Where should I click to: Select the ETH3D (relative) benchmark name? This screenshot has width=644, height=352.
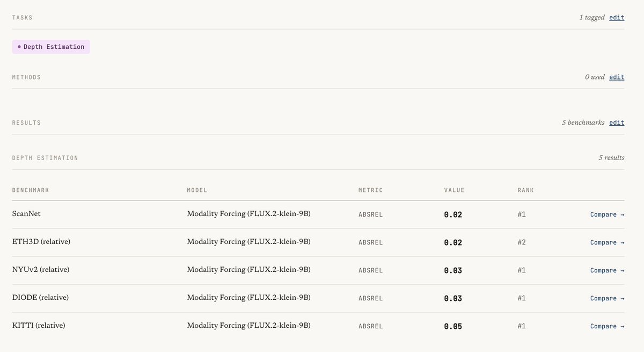(x=41, y=242)
